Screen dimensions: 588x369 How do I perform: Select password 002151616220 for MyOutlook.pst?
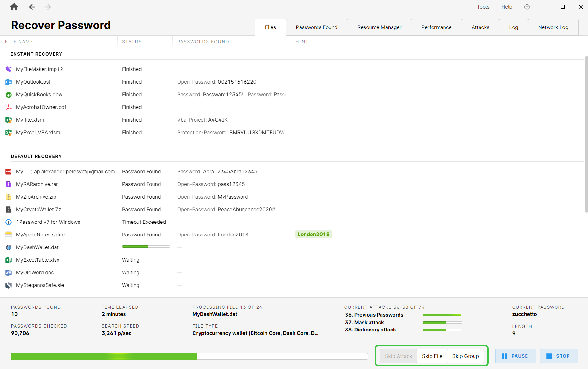pos(237,82)
